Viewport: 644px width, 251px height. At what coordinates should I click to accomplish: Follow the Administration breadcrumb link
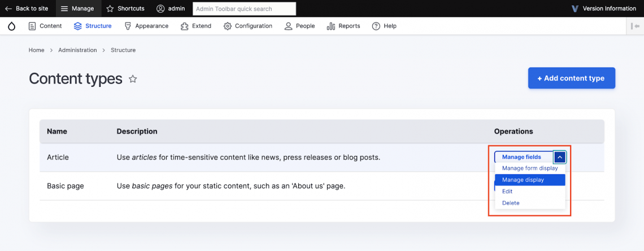pos(77,50)
